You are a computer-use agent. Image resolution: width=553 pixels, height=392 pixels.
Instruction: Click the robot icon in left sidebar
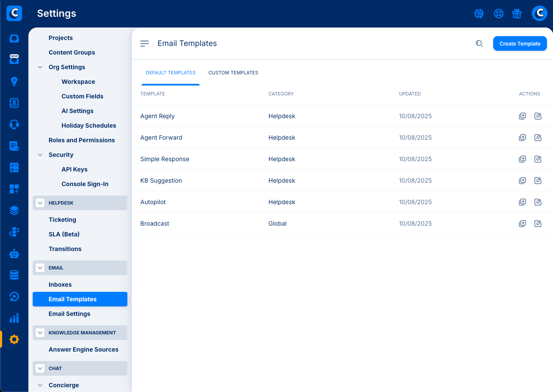pos(14,254)
